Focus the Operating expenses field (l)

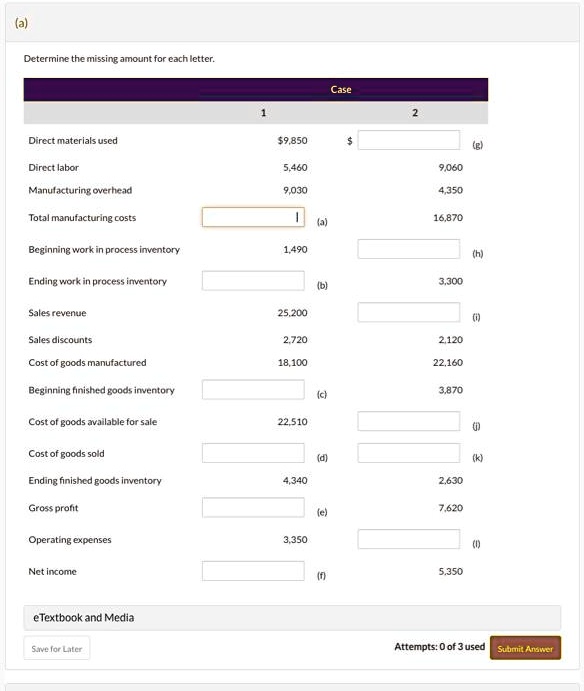pyautogui.click(x=409, y=539)
